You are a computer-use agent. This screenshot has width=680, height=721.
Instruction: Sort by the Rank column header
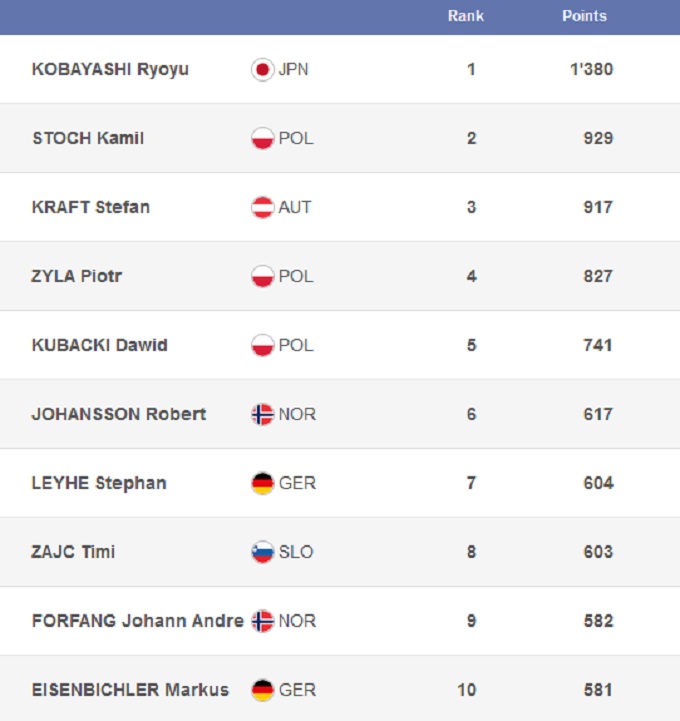(466, 16)
